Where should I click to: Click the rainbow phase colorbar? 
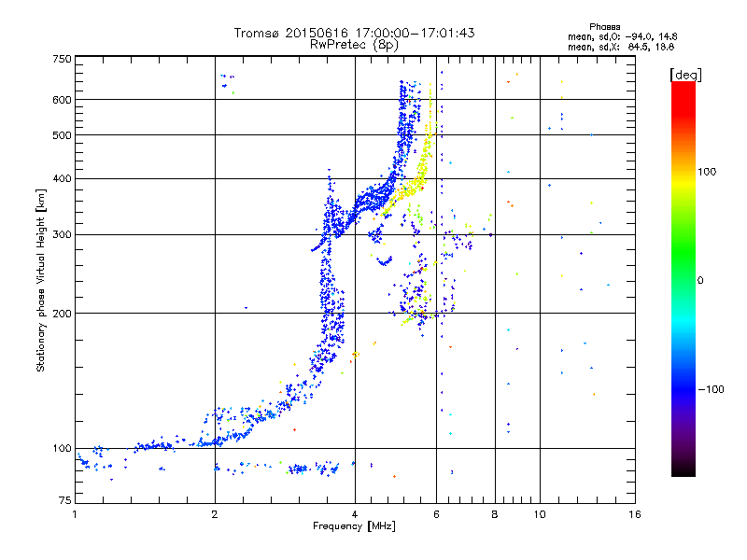684,278
